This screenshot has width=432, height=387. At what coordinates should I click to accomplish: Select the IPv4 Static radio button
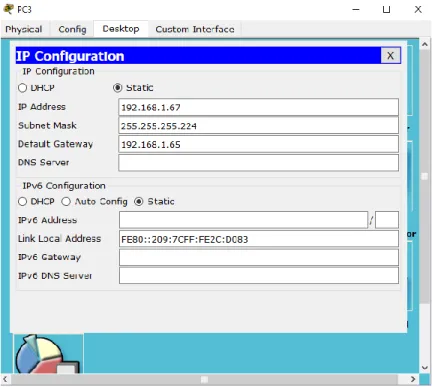[117, 88]
